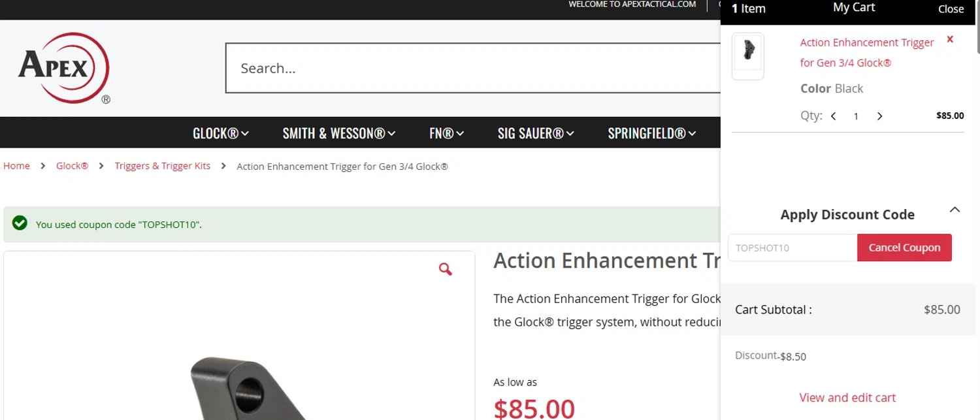980x420 pixels.
Task: Click the Action Enhancement Trigger breadcrumb text
Action: pos(342,166)
